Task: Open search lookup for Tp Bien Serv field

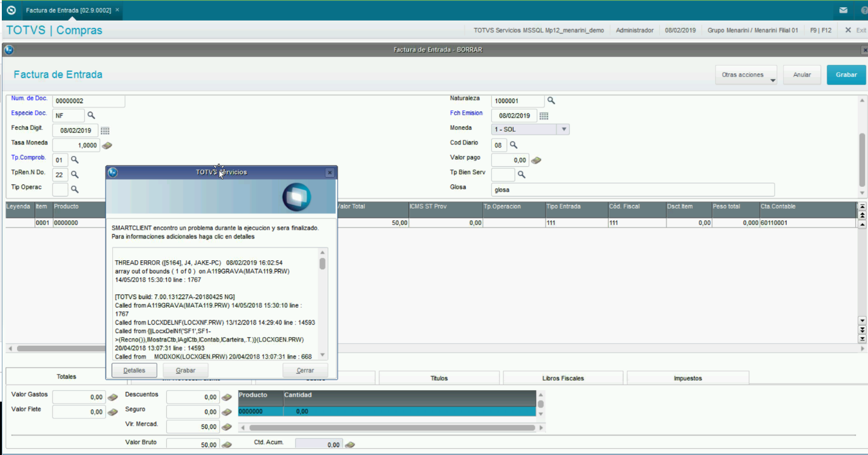Action: click(x=521, y=175)
